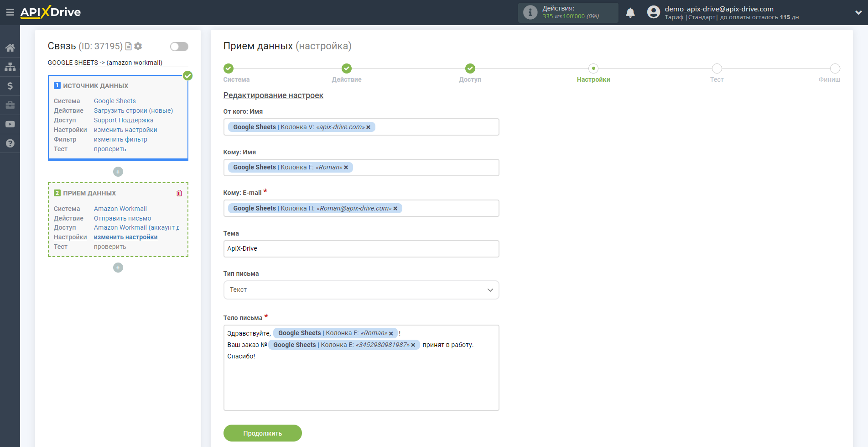This screenshot has width=868, height=447.
Task: Click the actions counter 335 из 100'000
Action: tap(571, 16)
